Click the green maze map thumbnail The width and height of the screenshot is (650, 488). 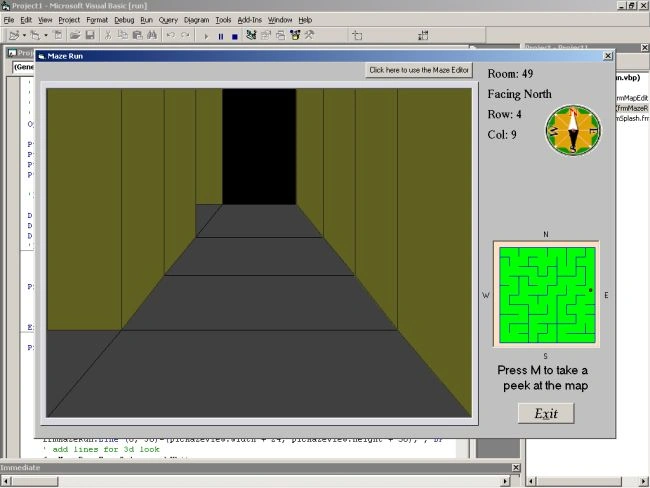point(546,294)
